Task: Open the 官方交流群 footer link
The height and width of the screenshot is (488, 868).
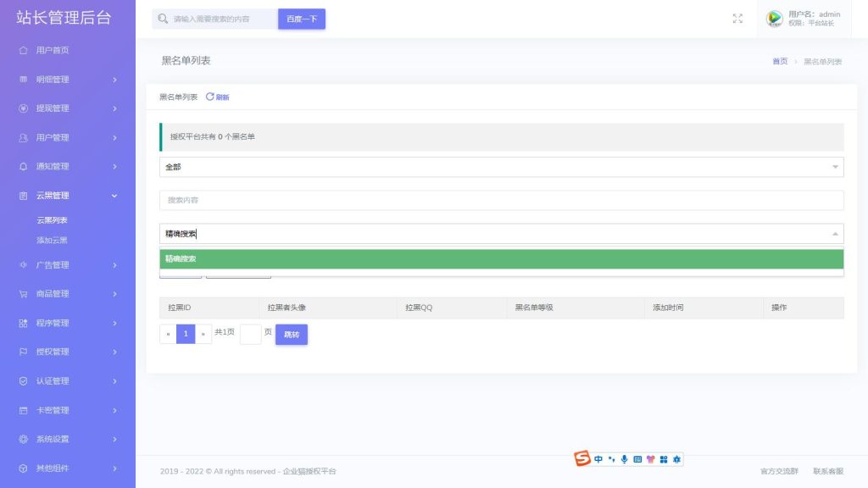Action: [x=779, y=471]
